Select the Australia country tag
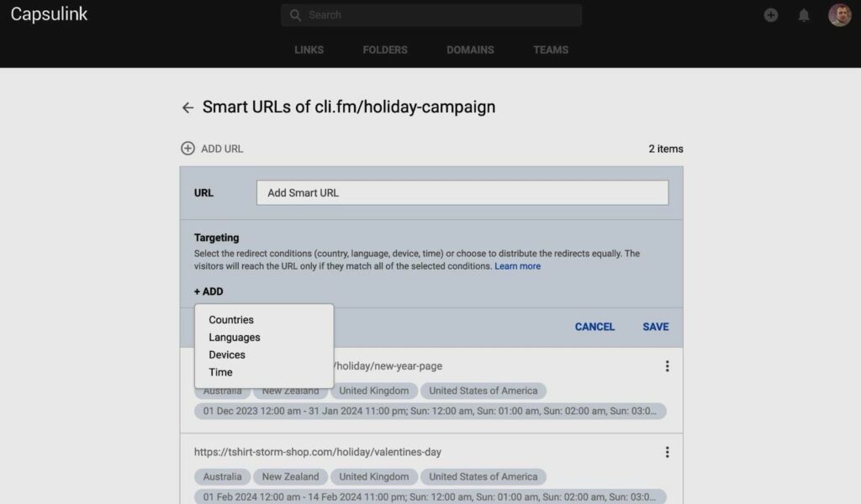The height and width of the screenshot is (504, 861). (x=221, y=391)
